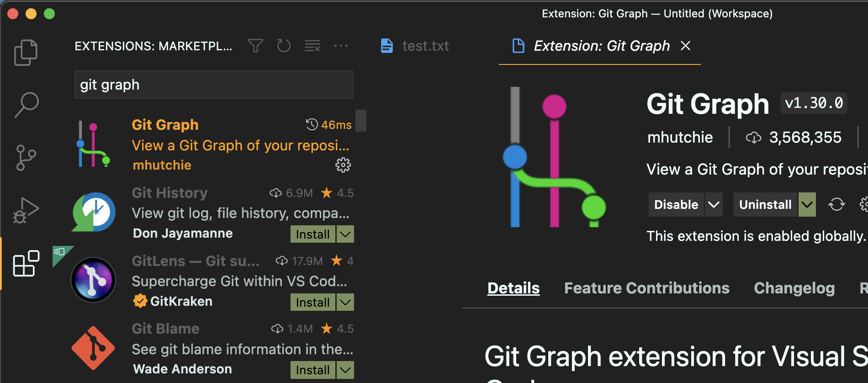This screenshot has height=383, width=868.
Task: Click the large Git Graph logo
Action: pos(554,157)
